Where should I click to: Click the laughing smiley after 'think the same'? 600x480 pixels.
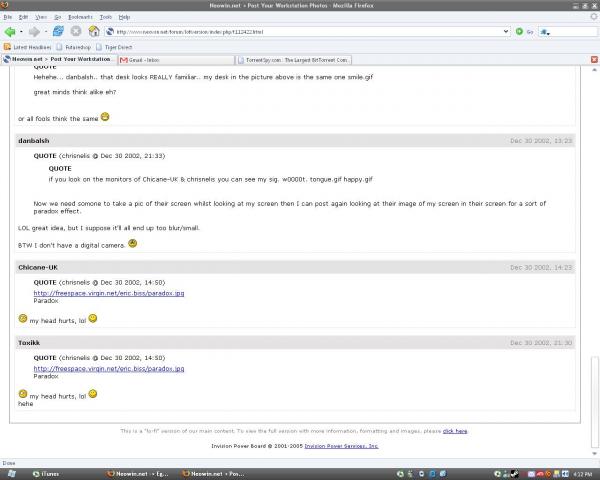pyautogui.click(x=105, y=117)
